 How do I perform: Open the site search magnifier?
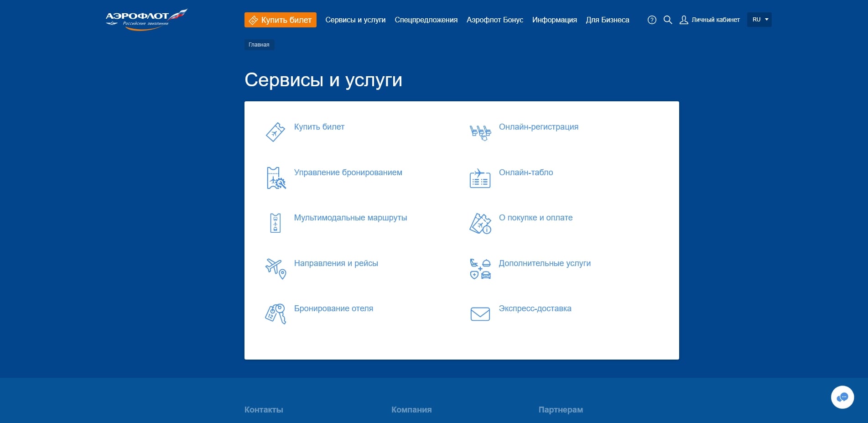coord(668,20)
